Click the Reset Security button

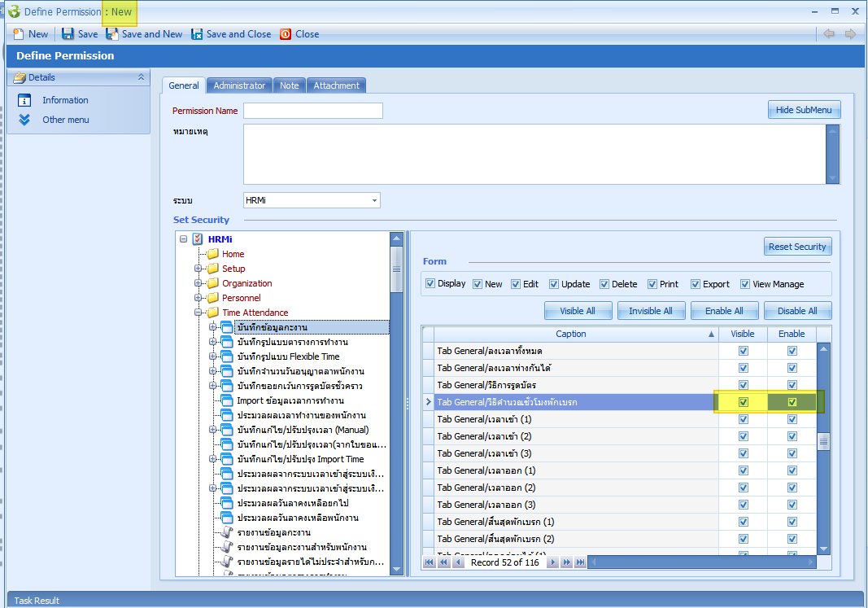click(x=798, y=247)
